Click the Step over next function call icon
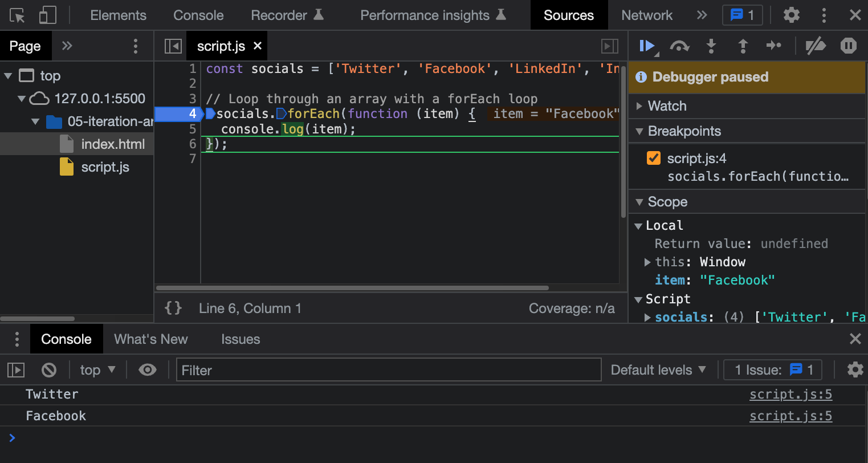The height and width of the screenshot is (463, 868). (679, 46)
